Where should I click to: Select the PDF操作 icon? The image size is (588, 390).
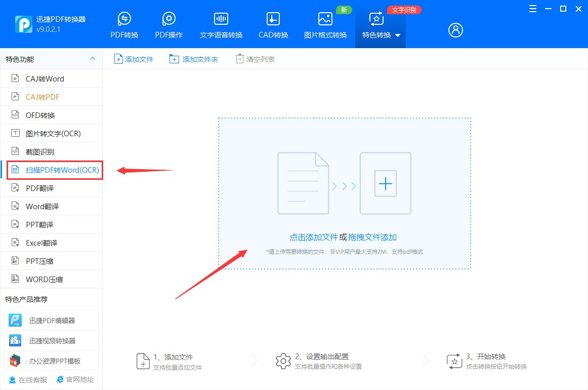point(169,23)
